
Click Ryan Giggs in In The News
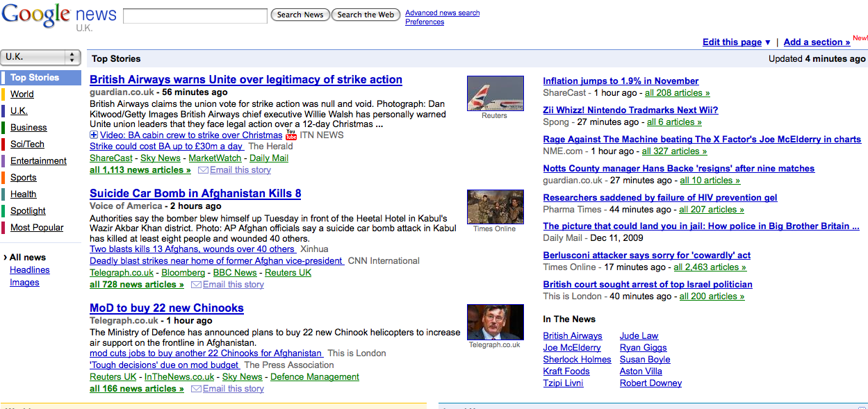coord(644,348)
